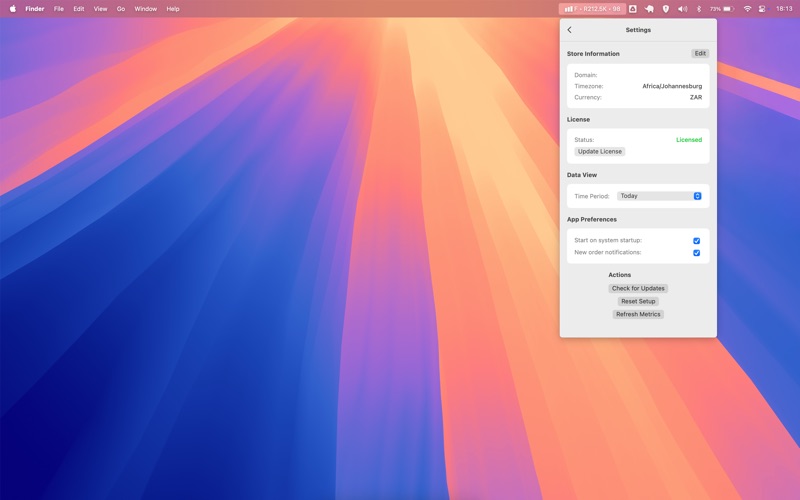Click the 18:13 clock
This screenshot has height=500, width=800.
click(x=784, y=9)
